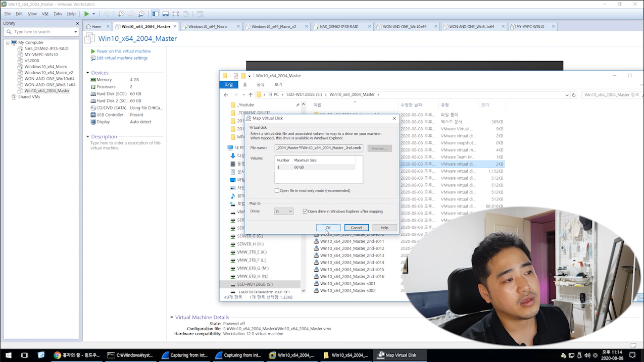Open Chrome from the taskbar
The height and width of the screenshot is (362, 644).
[x=77, y=355]
